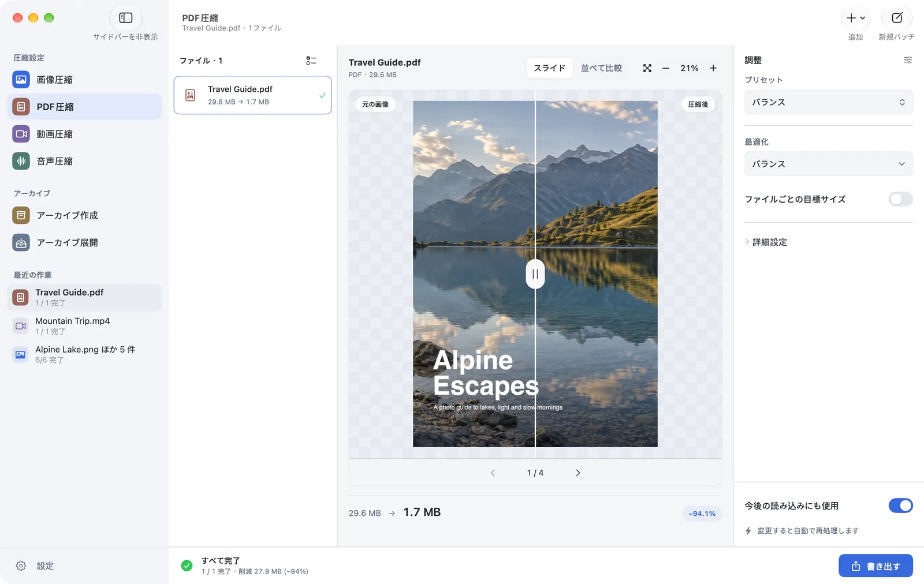Open アーカイブ展開 extract archive
The height and width of the screenshot is (584, 924).
(x=84, y=242)
